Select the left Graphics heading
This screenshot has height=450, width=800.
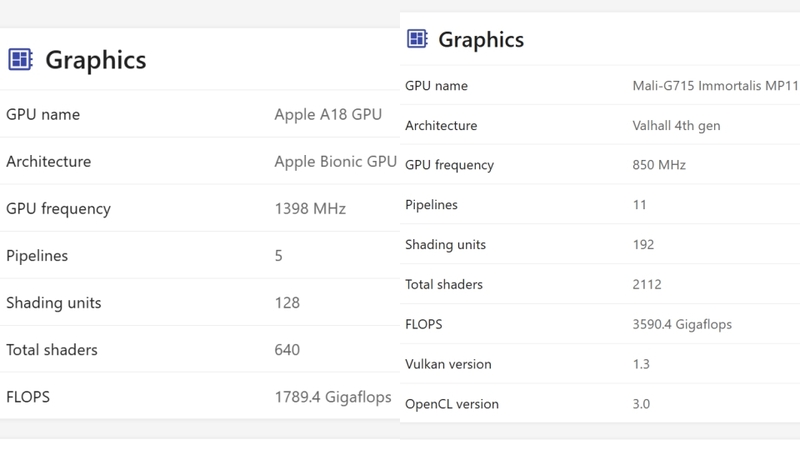coord(95,60)
